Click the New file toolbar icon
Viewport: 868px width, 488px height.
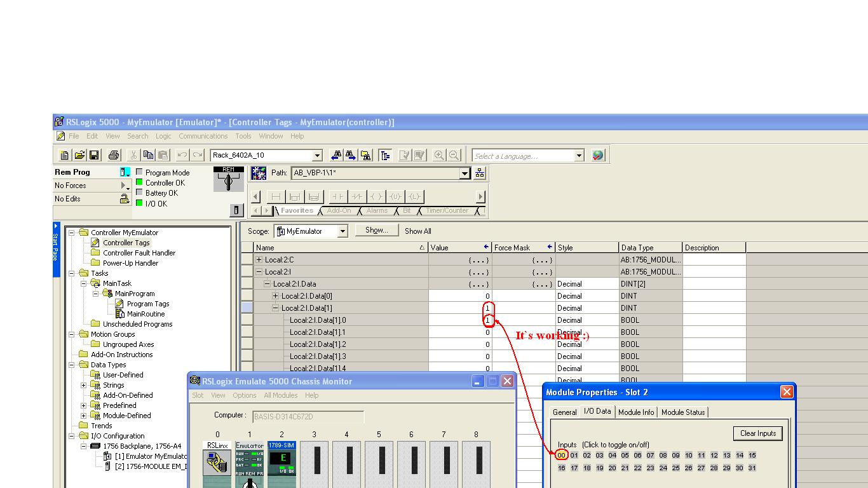tap(64, 155)
